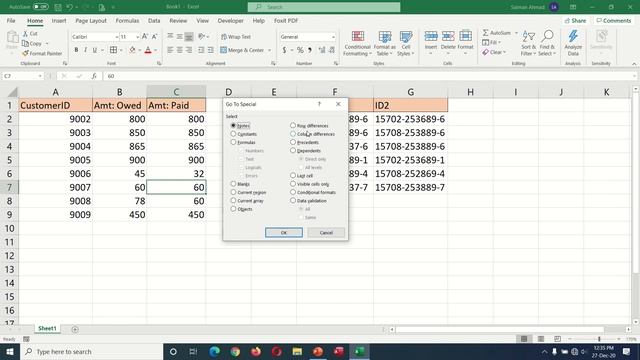This screenshot has height=360, width=640.
Task: Click the Sheet1 tab
Action: (47, 329)
